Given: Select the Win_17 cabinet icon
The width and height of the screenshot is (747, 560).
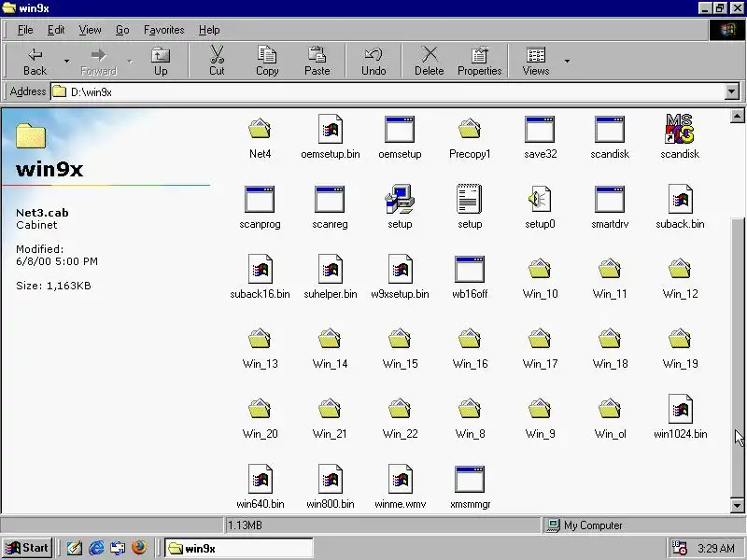Looking at the screenshot, I should pyautogui.click(x=540, y=339).
